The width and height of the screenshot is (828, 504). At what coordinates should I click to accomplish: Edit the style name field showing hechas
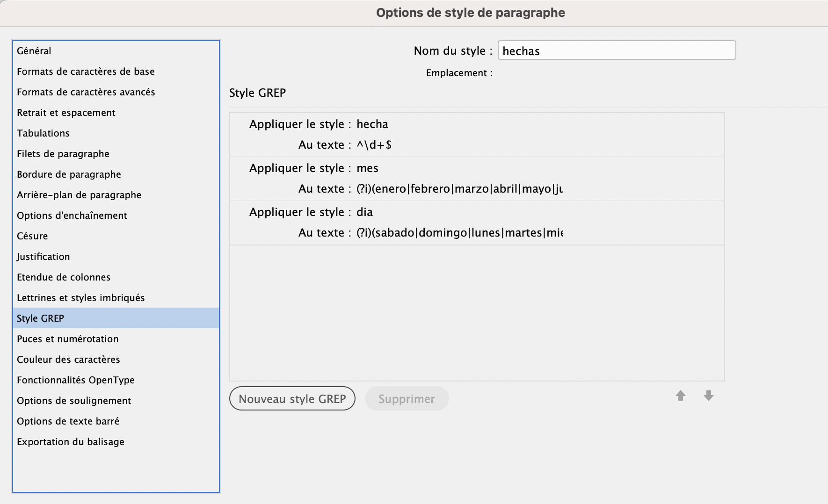(617, 50)
